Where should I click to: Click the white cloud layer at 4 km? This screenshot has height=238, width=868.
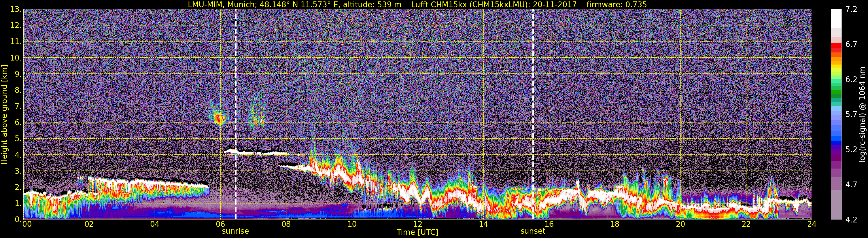[256, 152]
